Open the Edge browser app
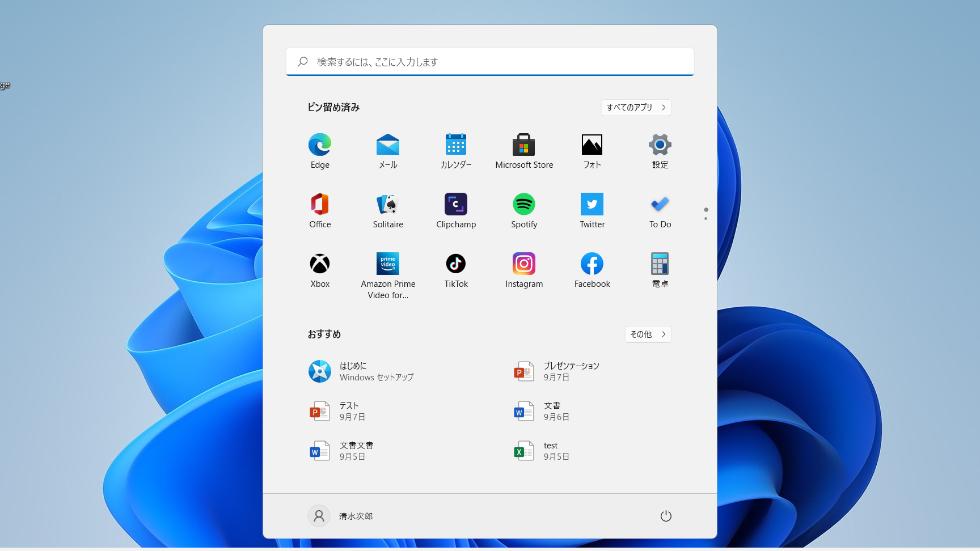Image resolution: width=980 pixels, height=551 pixels. (320, 151)
